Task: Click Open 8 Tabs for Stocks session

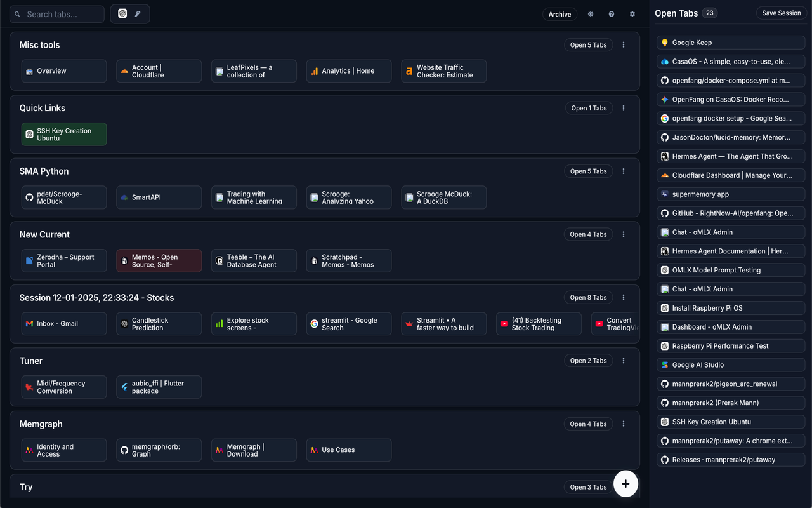Action: pos(588,298)
